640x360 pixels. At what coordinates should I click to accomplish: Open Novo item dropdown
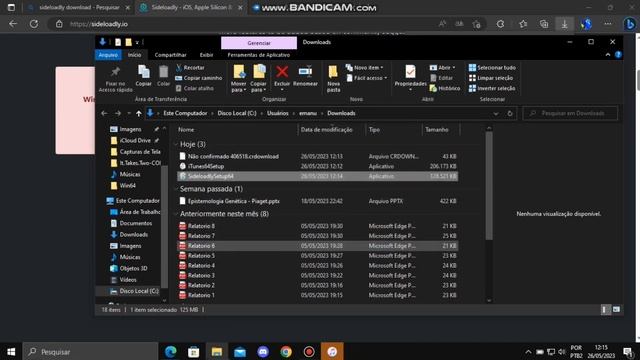(x=364, y=68)
